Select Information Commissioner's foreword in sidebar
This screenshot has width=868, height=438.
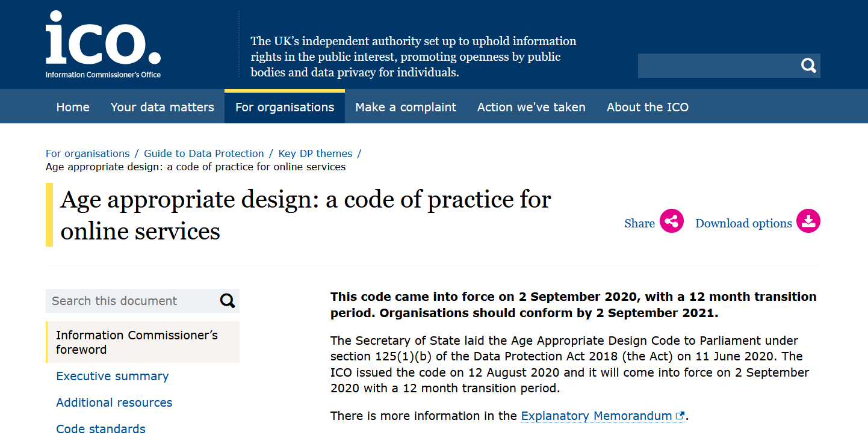point(137,342)
